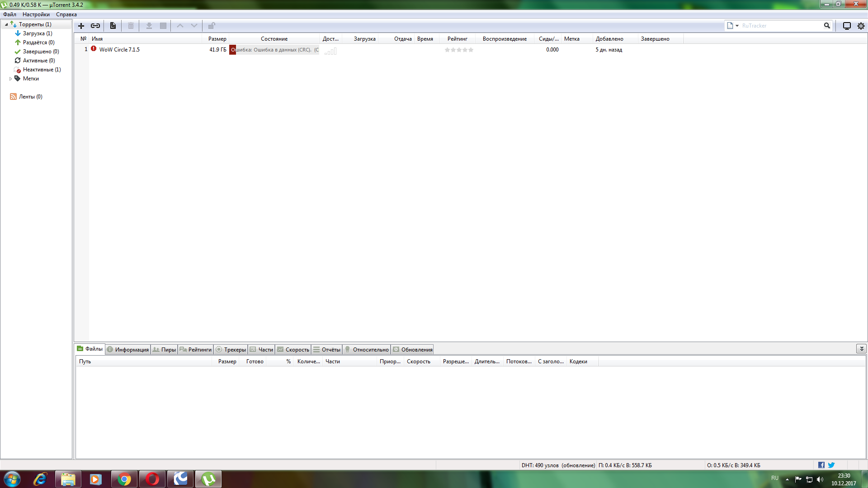Click the RuTracker search input field
Image resolution: width=868 pixels, height=488 pixels.
click(780, 26)
